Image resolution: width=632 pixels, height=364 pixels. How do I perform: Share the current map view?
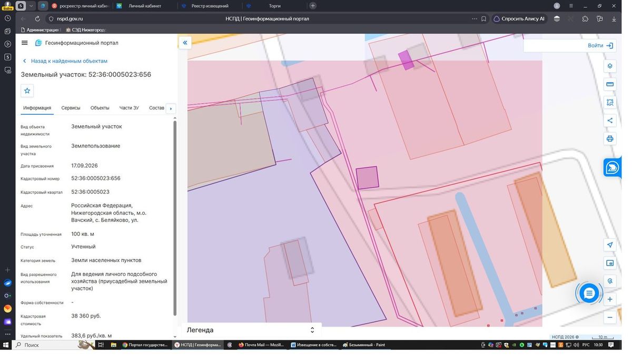point(610,121)
